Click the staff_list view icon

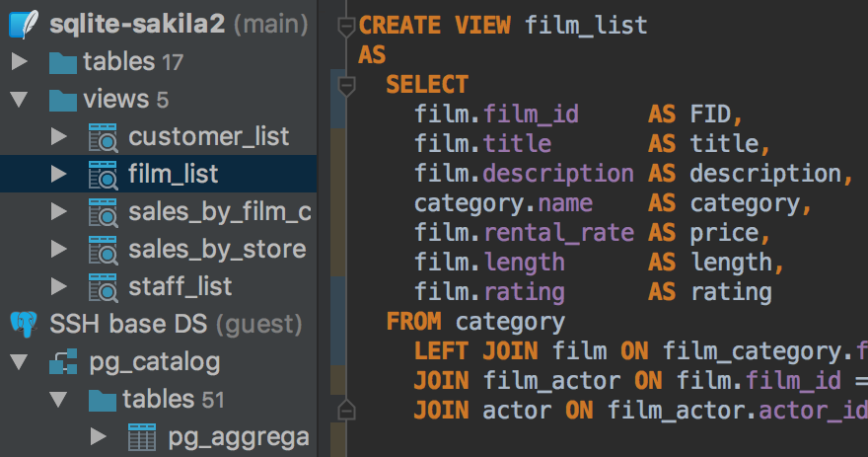103,287
